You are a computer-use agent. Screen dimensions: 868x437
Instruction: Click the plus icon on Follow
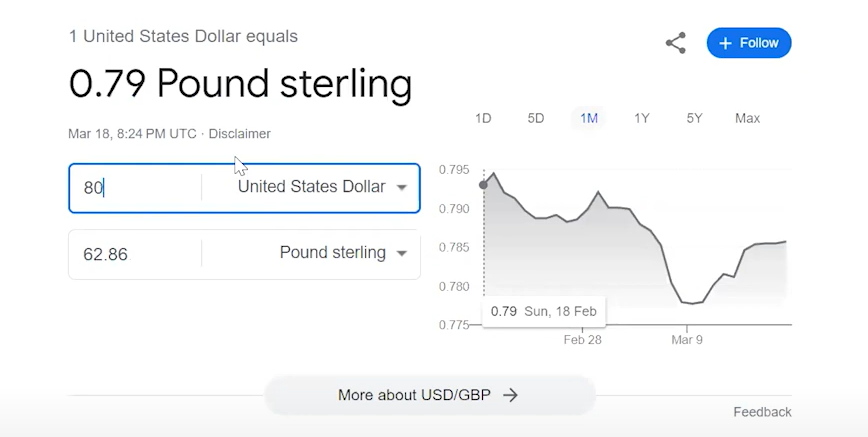coord(726,43)
